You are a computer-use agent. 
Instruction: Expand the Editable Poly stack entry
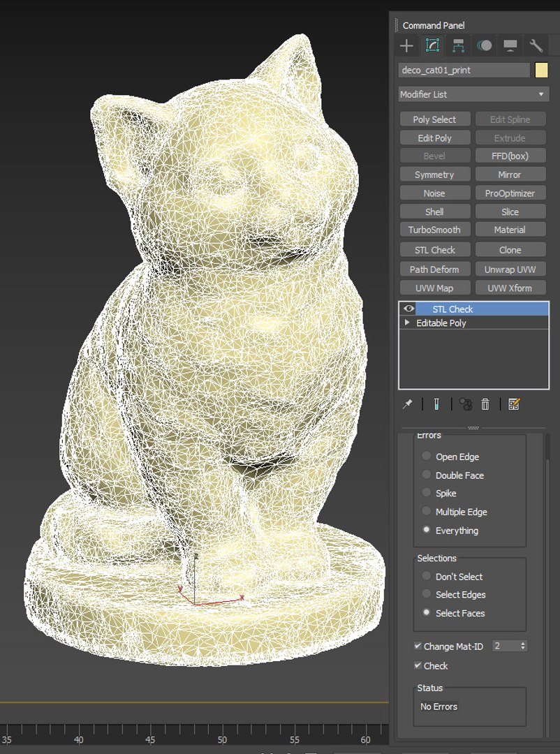click(407, 322)
